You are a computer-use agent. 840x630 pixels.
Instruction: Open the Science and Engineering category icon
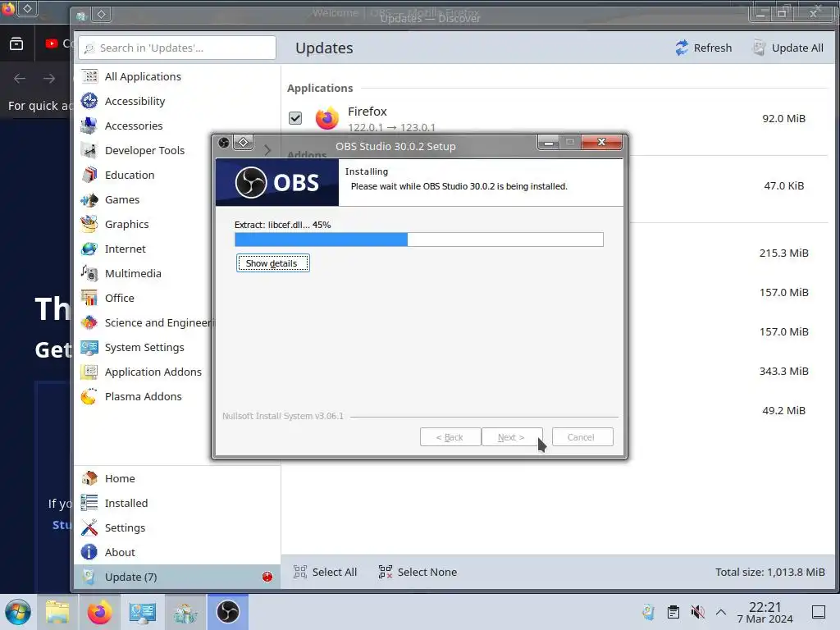pos(89,323)
